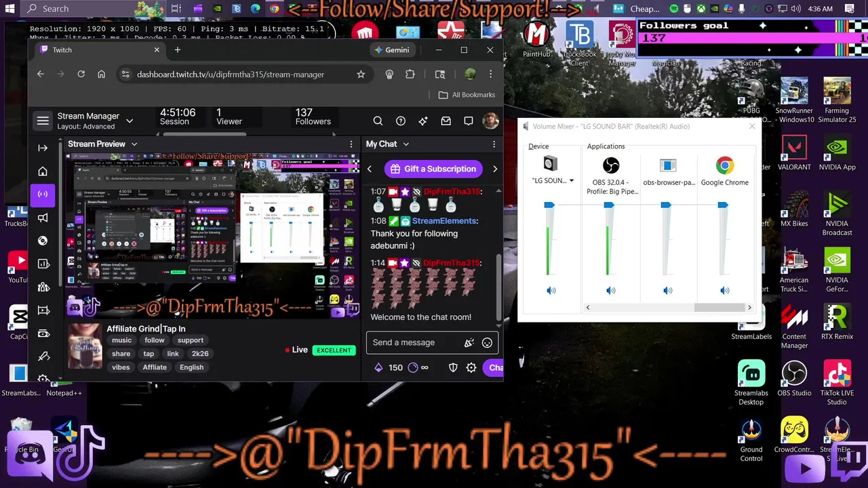Expand the Twitch dashboard sidebar arrow
This screenshot has width=868, height=488.
click(x=43, y=148)
